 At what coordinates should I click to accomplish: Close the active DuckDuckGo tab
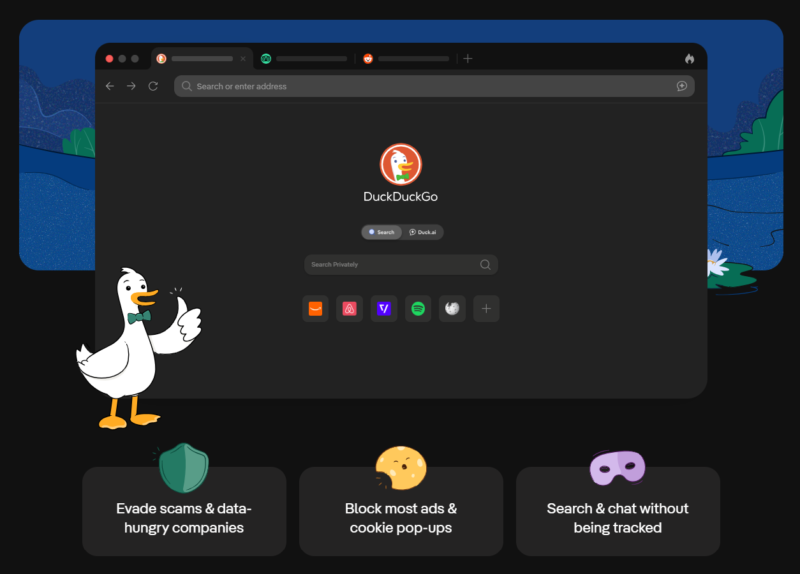click(x=243, y=59)
